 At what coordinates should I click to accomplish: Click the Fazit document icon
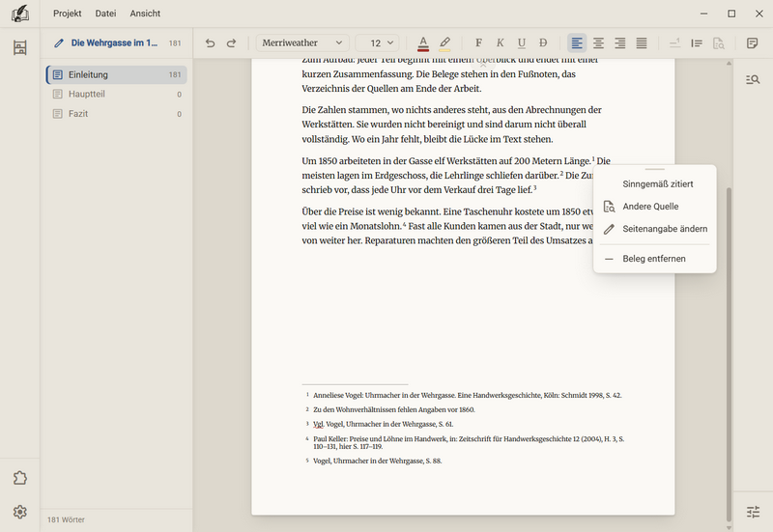58,114
